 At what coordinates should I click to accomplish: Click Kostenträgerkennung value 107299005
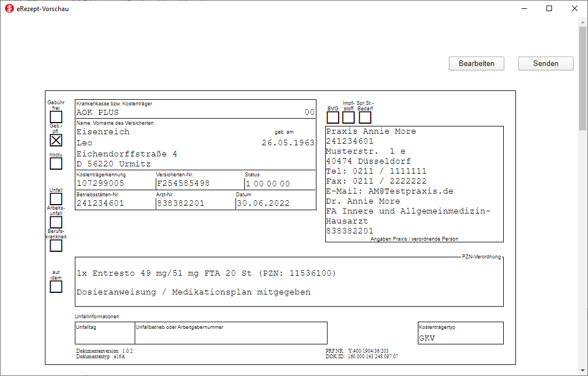100,184
